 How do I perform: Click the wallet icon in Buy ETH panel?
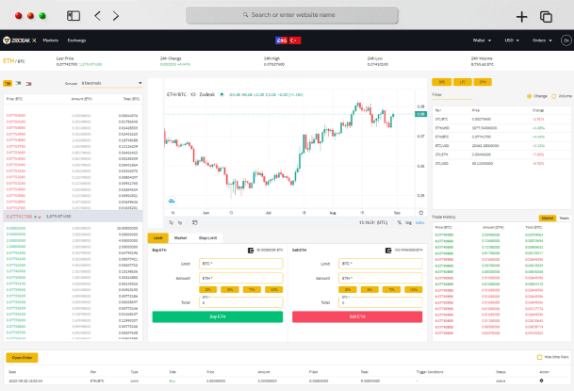coord(251,250)
